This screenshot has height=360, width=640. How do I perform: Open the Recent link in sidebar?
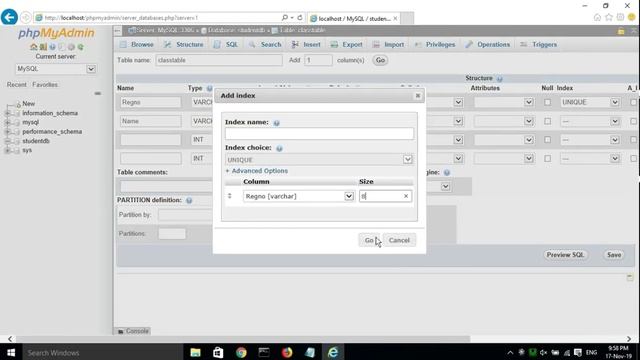[16, 85]
